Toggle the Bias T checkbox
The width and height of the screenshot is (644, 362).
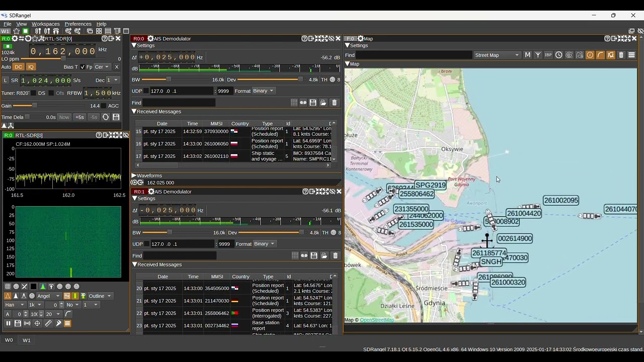click(83, 67)
